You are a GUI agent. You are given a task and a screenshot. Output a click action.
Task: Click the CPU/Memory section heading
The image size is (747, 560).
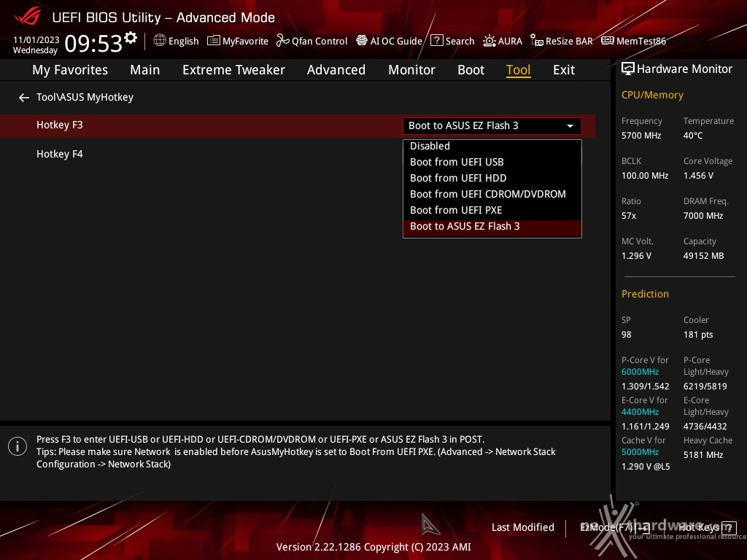pos(652,95)
